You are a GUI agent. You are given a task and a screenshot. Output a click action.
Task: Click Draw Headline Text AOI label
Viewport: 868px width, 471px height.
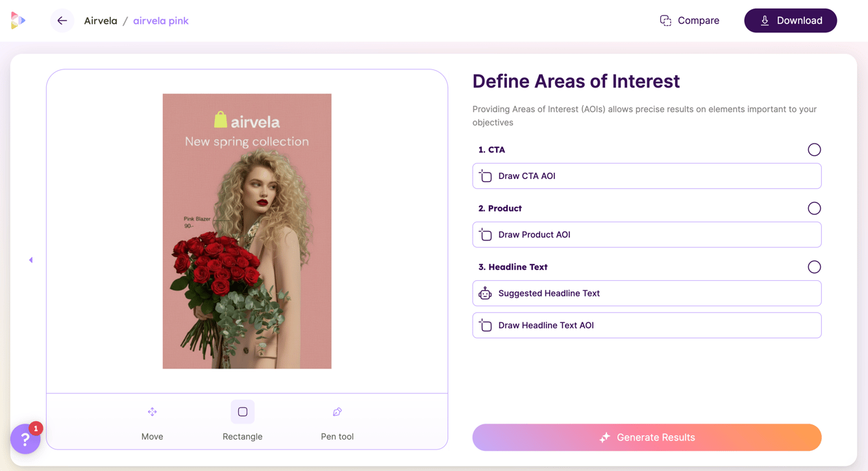(546, 326)
